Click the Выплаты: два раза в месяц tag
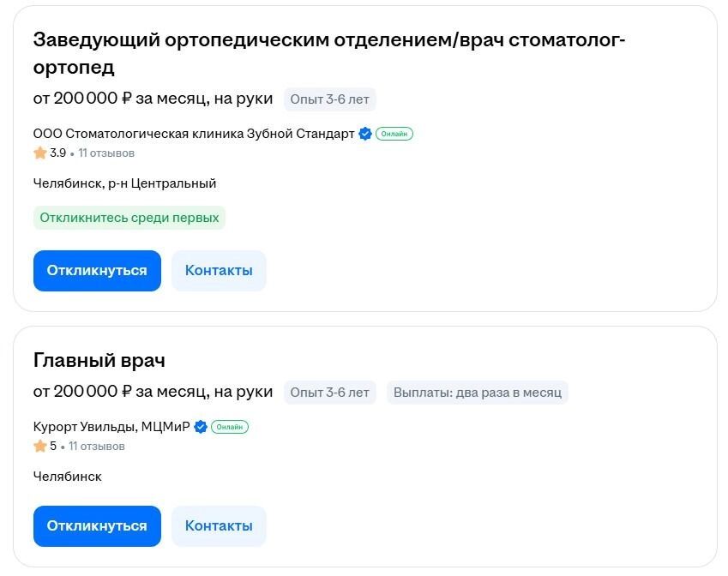Viewport: 728px width, 576px height. point(477,393)
